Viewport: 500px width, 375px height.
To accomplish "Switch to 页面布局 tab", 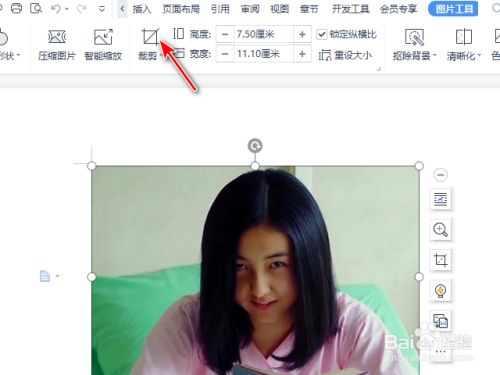I will click(181, 9).
